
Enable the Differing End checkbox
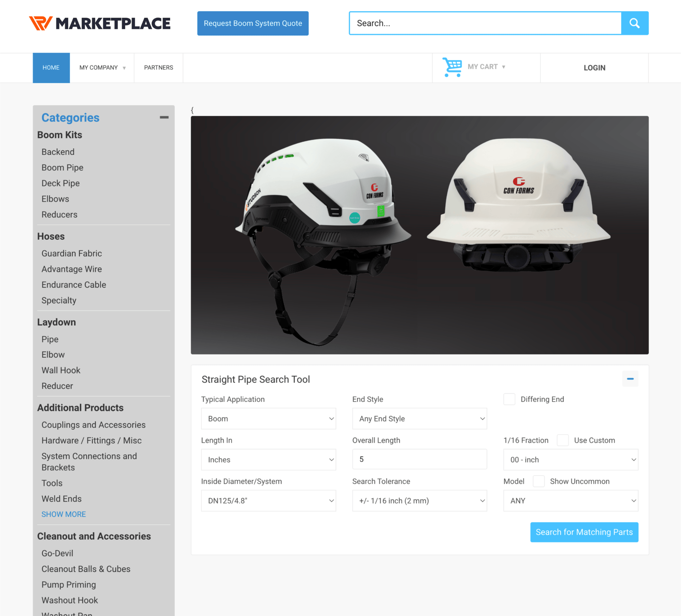(509, 399)
